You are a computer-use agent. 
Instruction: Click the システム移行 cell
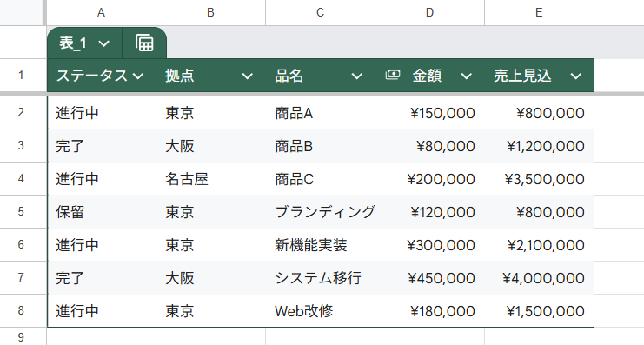pos(321,278)
